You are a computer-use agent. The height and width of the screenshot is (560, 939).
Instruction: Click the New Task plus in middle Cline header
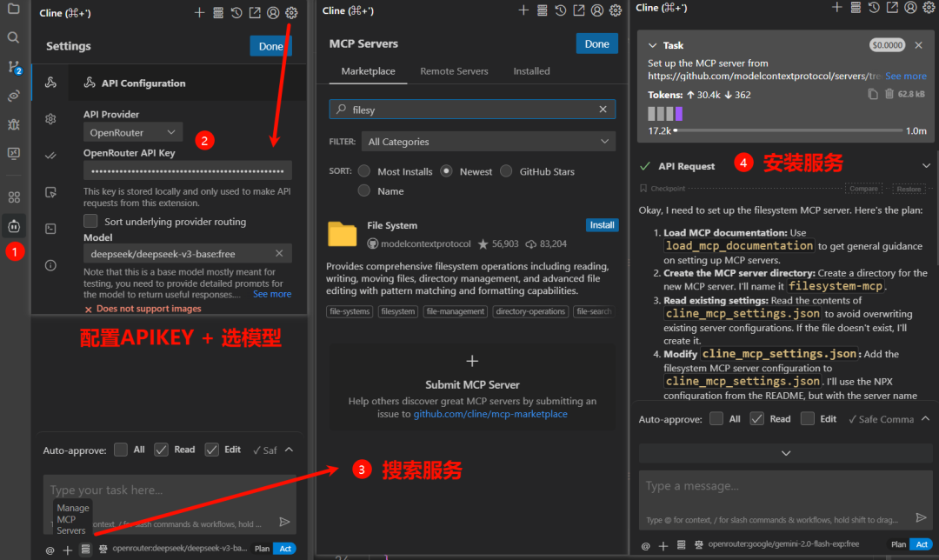(x=523, y=10)
